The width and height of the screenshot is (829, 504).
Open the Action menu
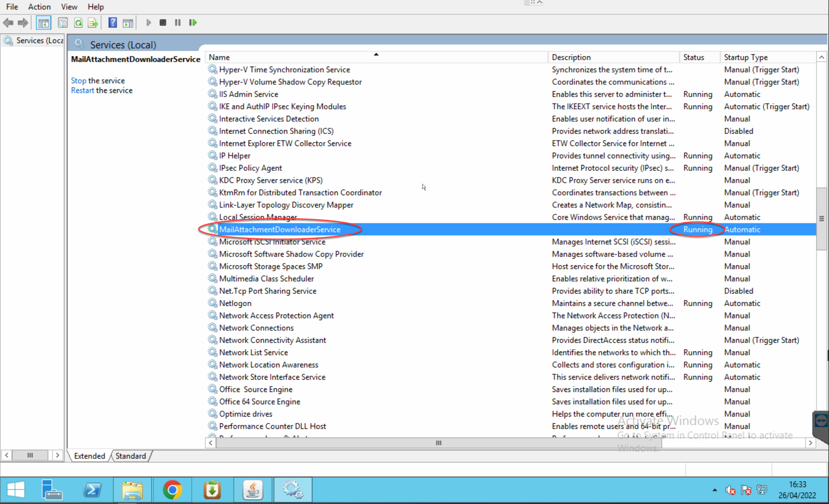point(39,7)
